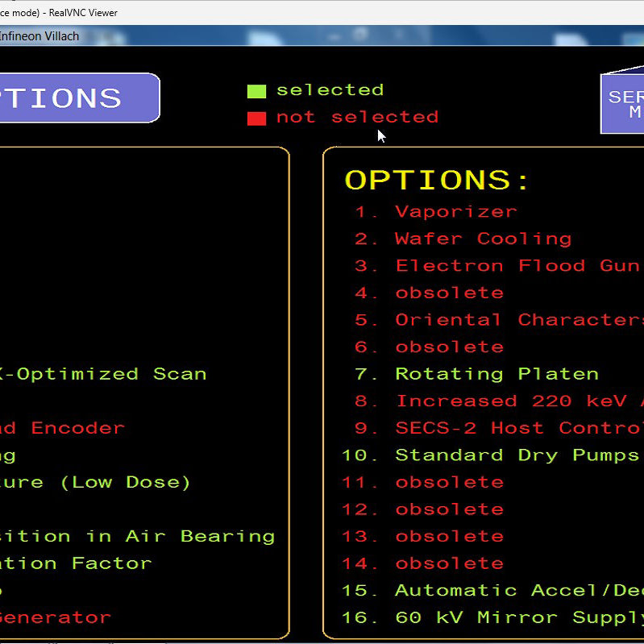Select option 1 Vaporizer
Screen dimensions: 644x644
coord(435,212)
